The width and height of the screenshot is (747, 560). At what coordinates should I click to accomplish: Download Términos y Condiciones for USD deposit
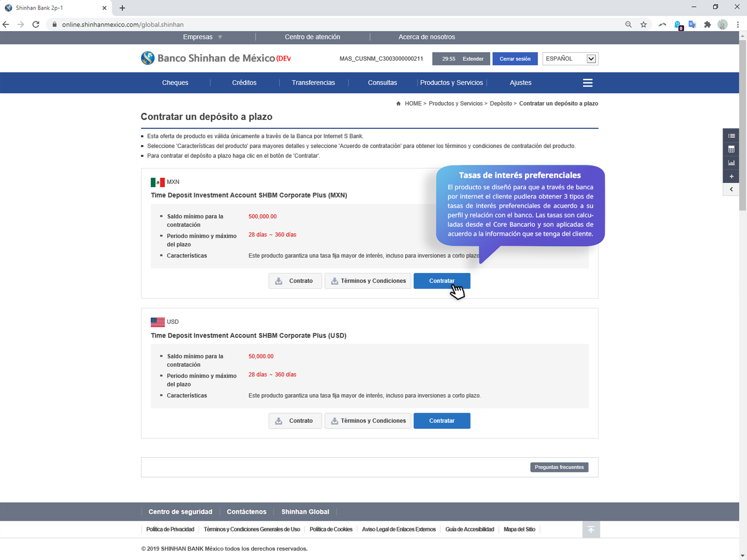pyautogui.click(x=368, y=421)
